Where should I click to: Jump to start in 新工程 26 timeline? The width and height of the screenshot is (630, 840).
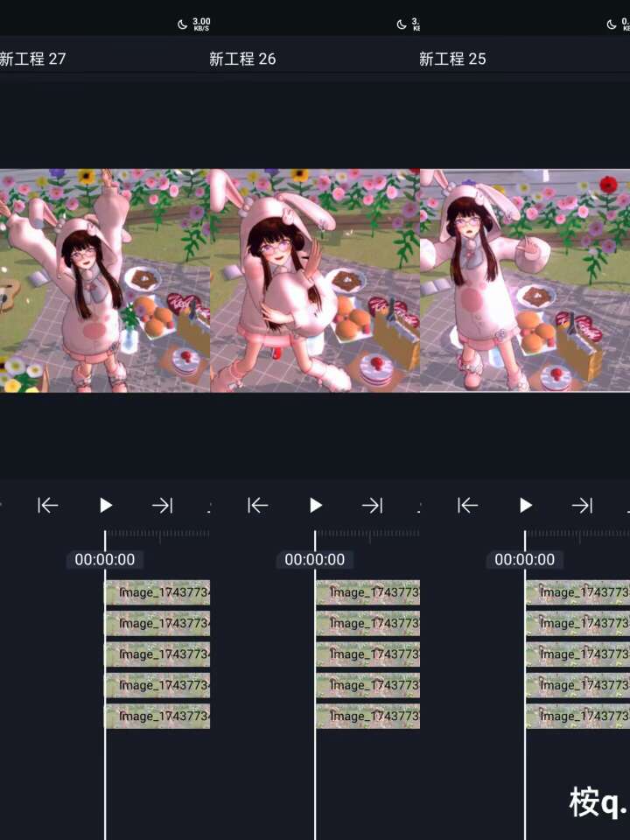pos(257,505)
